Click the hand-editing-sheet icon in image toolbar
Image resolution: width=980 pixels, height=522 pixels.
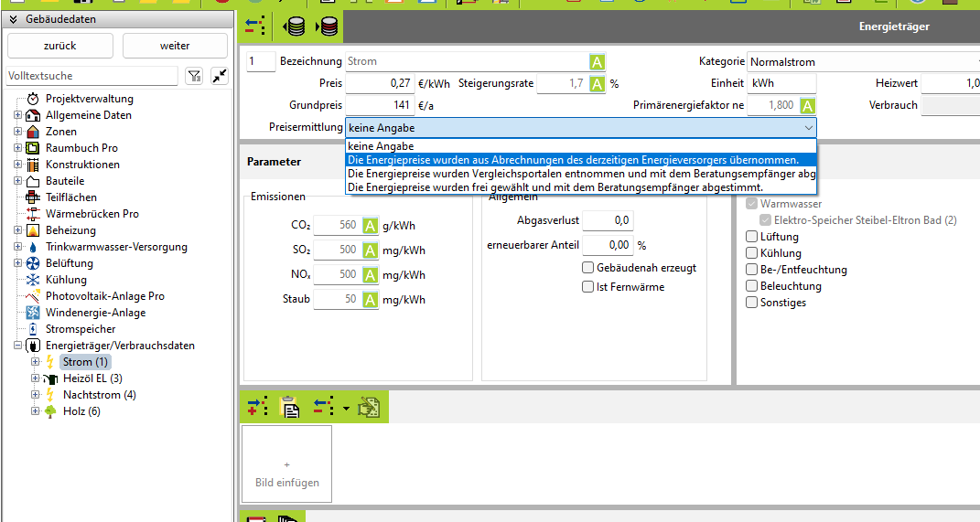tap(369, 407)
